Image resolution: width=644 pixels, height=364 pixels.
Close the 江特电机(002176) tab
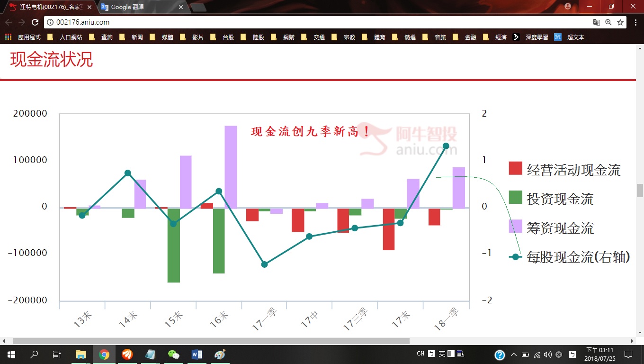pos(89,7)
